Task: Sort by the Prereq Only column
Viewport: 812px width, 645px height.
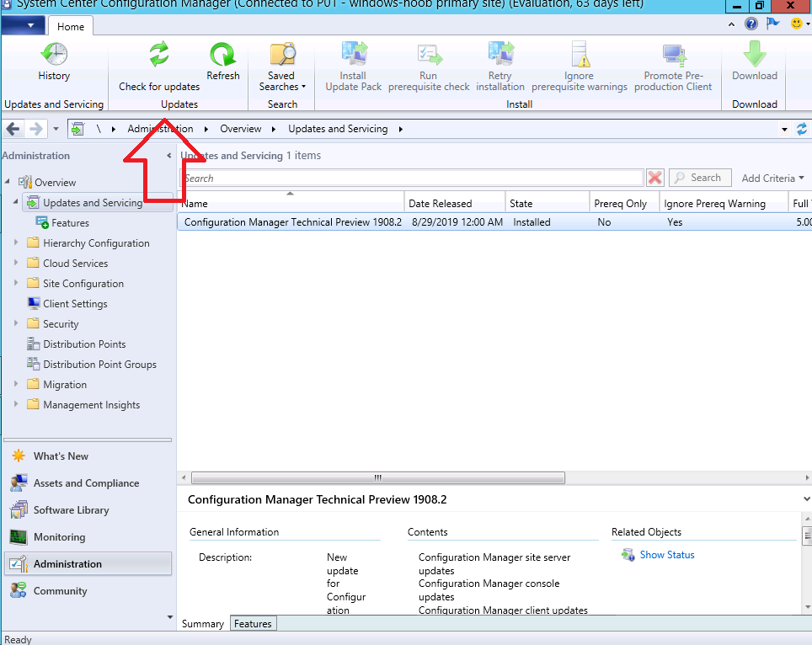Action: click(624, 204)
